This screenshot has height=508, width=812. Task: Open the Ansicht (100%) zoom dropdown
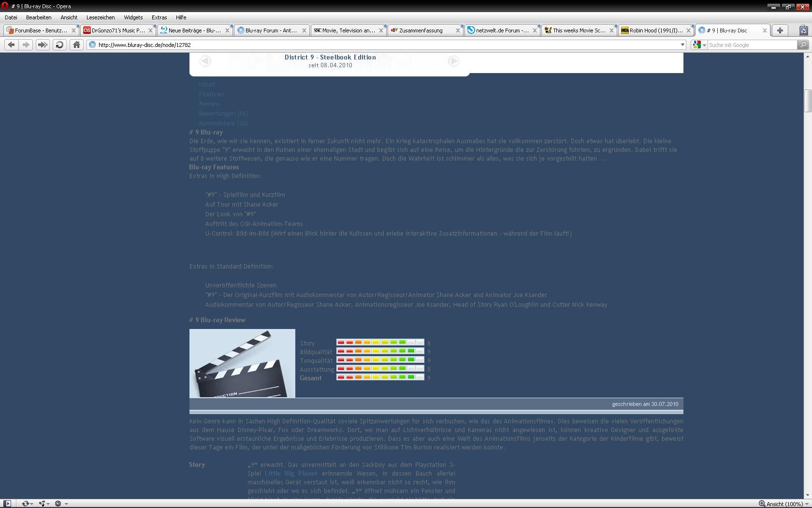tap(806, 504)
